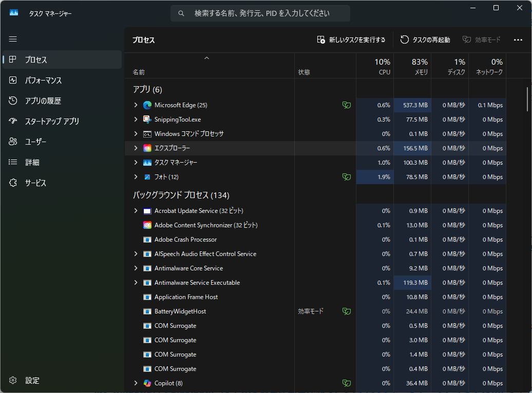Click the Task Manager app icon in title bar

tap(13, 13)
